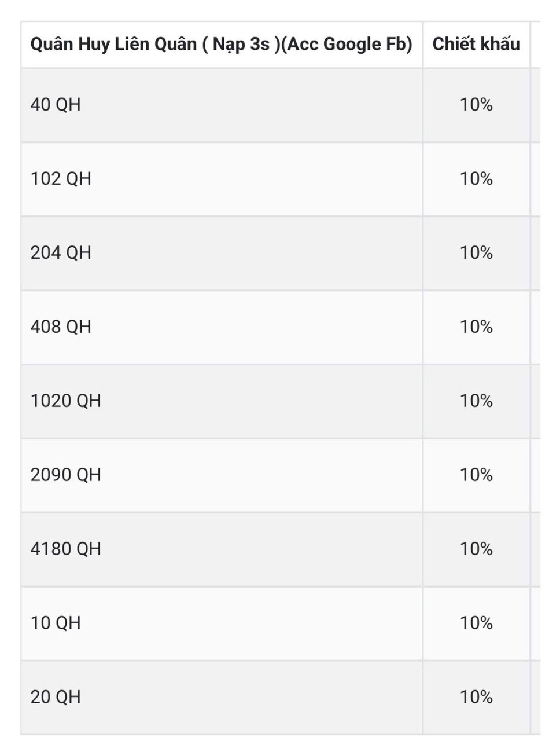Screen dimensions: 560x741
Task: Click the 10% discount for 1020 QH
Action: (476, 401)
